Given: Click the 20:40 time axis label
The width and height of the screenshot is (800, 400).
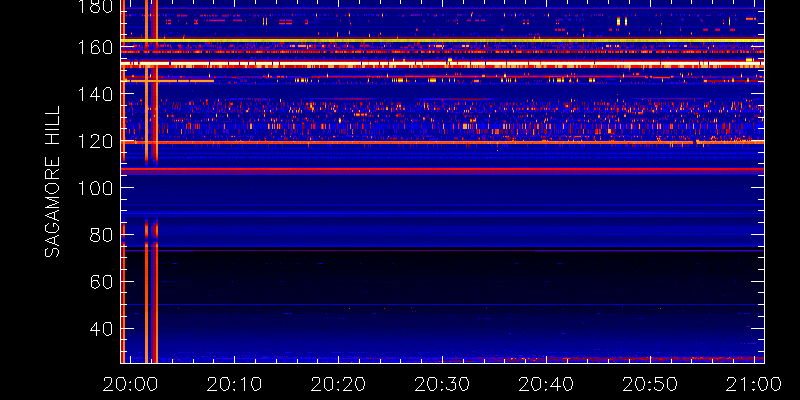Looking at the screenshot, I should click(x=546, y=384).
